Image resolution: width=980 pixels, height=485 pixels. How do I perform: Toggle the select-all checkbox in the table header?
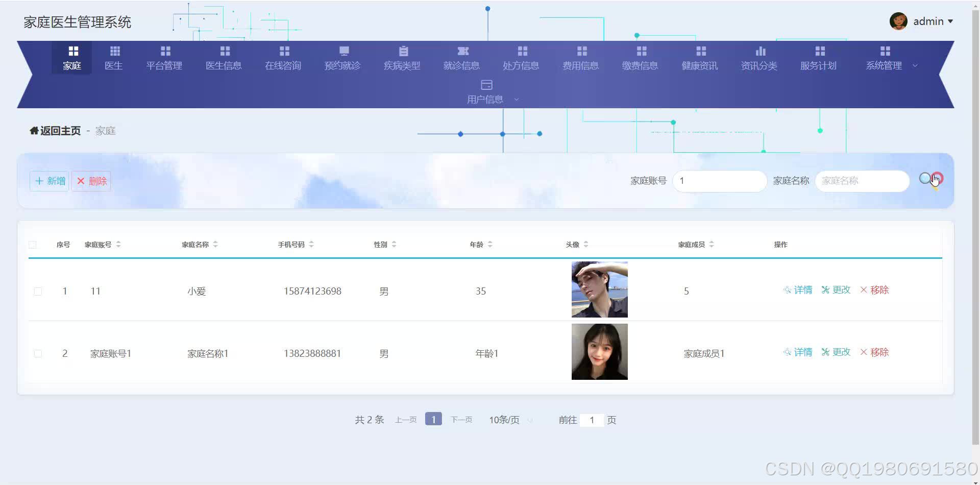tap(32, 245)
